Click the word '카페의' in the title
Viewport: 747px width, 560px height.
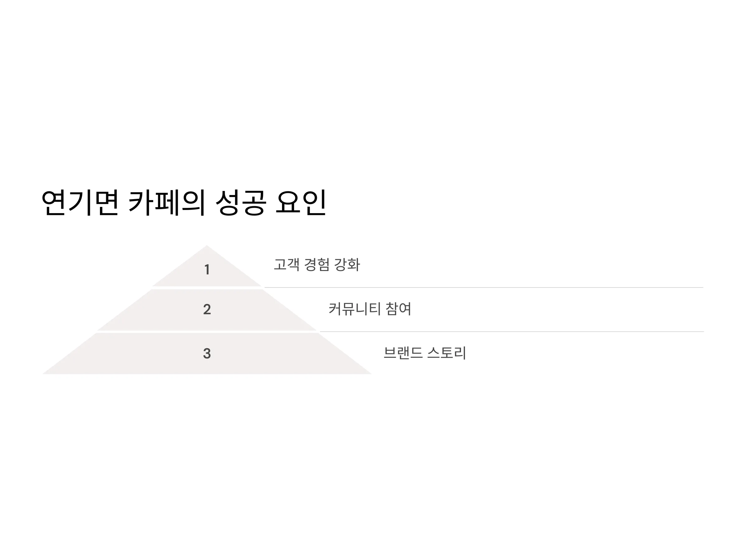coord(167,203)
